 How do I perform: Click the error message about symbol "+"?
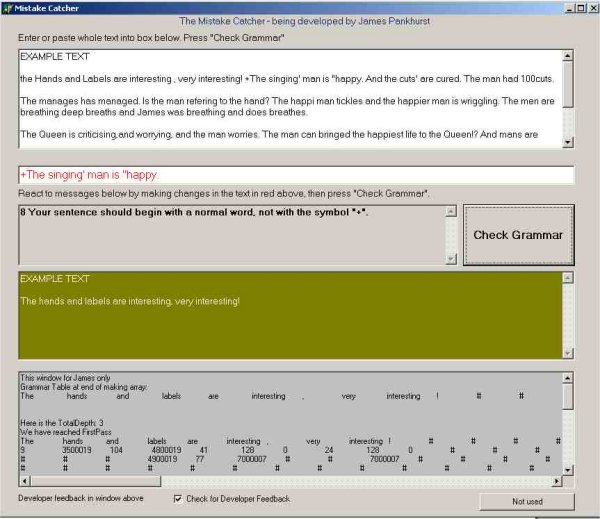tap(194, 212)
